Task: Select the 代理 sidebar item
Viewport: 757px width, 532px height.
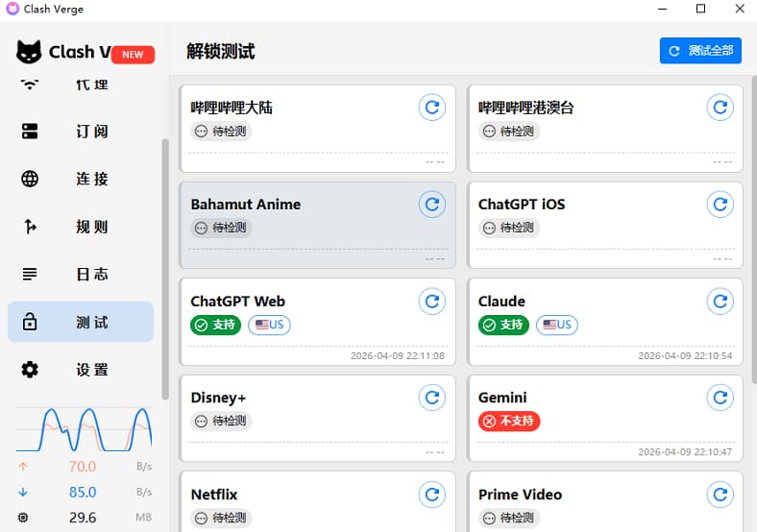Action: [81, 85]
